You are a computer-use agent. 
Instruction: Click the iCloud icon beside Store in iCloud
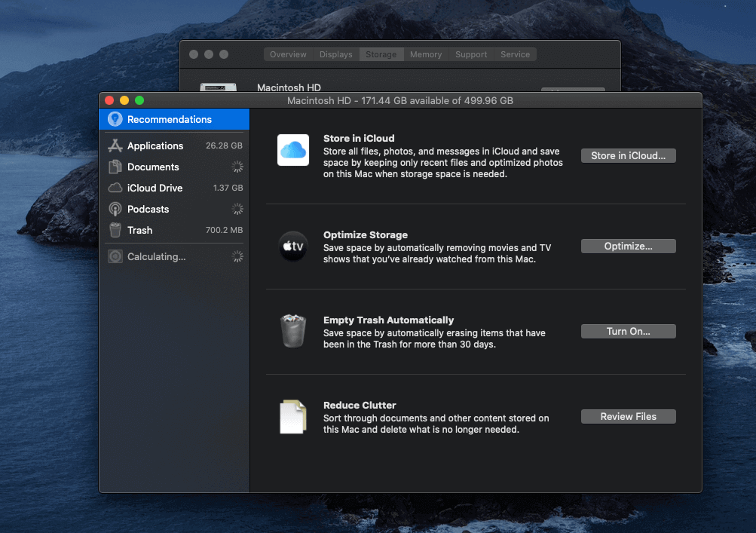point(293,150)
